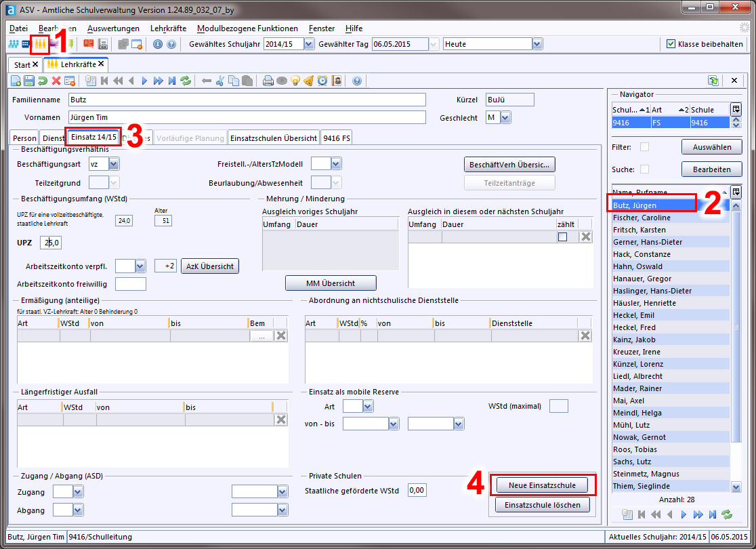The height and width of the screenshot is (549, 756).
Task: Open column config icon beside Name, Rufname header
Action: (x=736, y=192)
